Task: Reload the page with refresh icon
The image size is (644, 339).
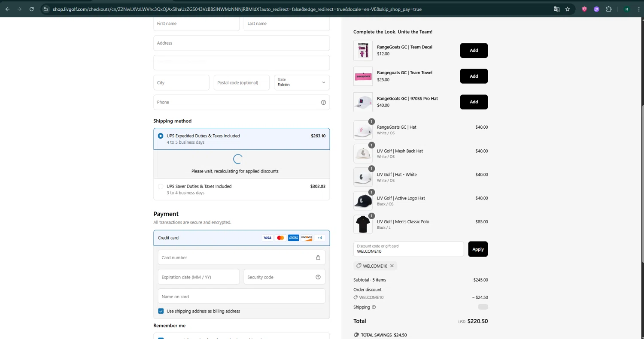Action: point(31,9)
